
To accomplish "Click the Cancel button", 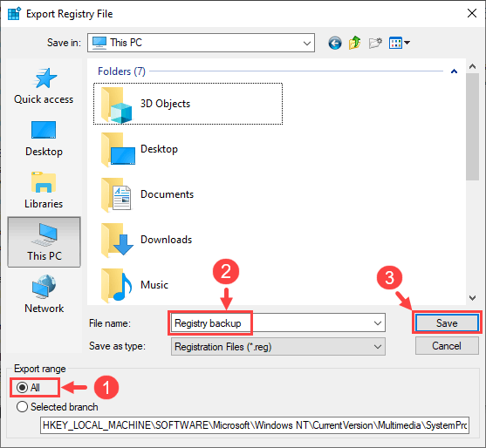I will pyautogui.click(x=447, y=345).
